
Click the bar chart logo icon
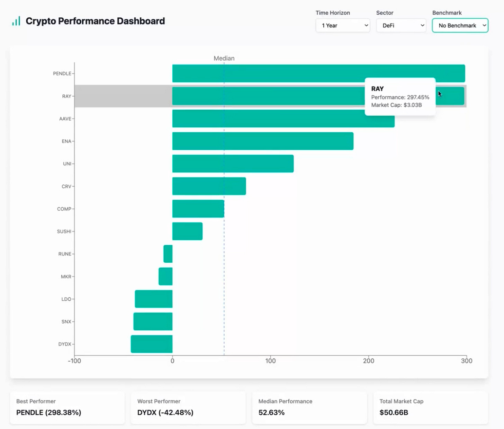click(x=16, y=21)
